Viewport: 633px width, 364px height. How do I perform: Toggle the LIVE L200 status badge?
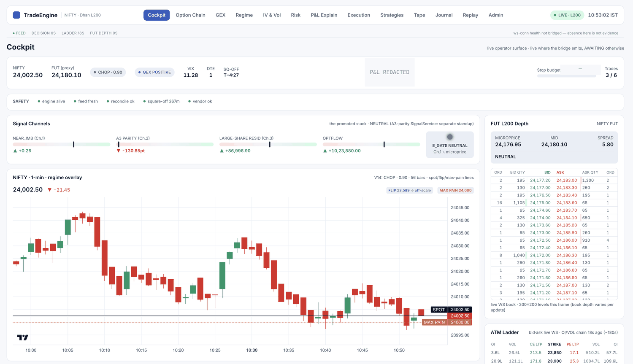tap(567, 15)
